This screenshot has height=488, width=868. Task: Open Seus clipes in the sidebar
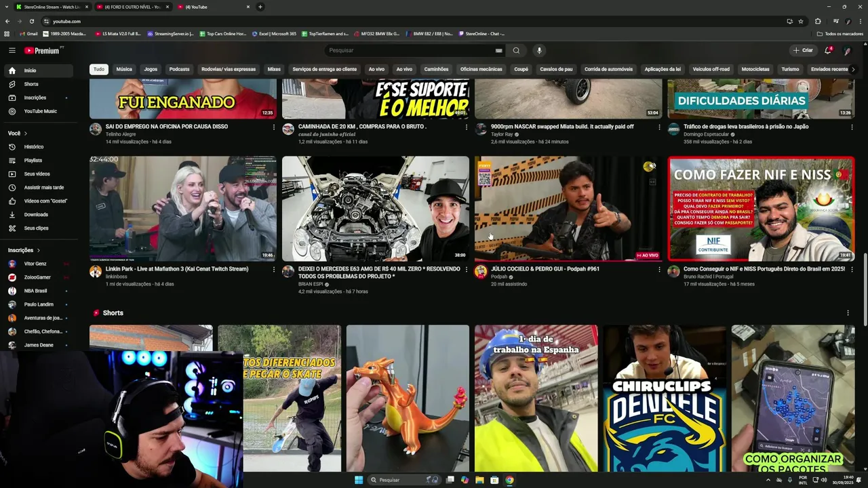(x=39, y=228)
